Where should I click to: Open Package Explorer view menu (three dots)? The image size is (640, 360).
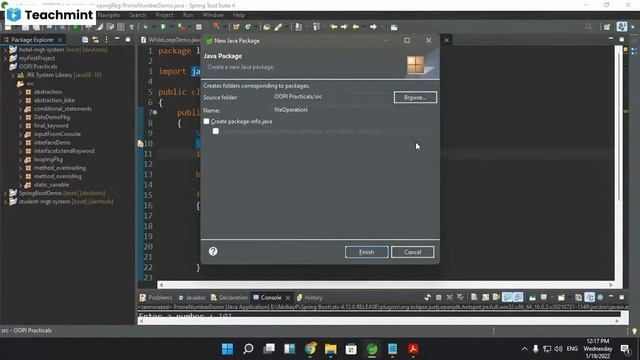107,40
